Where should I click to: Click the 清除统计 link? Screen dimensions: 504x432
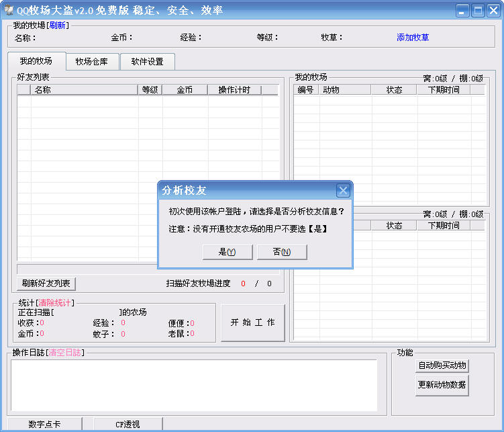point(54,303)
